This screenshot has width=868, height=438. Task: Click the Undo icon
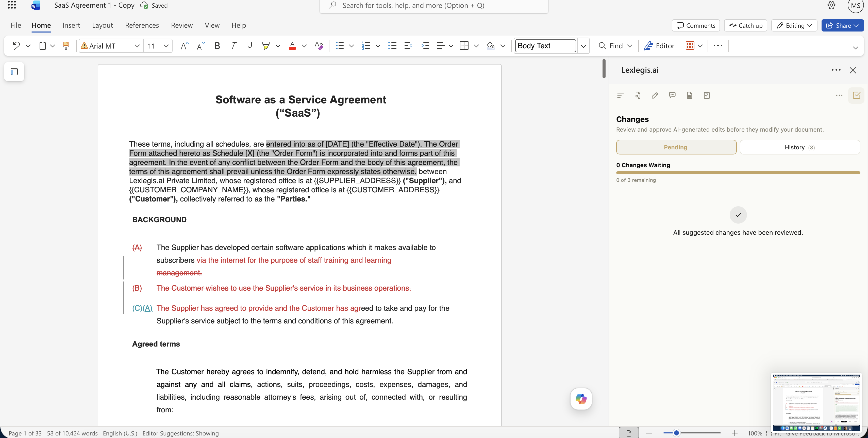coord(16,45)
